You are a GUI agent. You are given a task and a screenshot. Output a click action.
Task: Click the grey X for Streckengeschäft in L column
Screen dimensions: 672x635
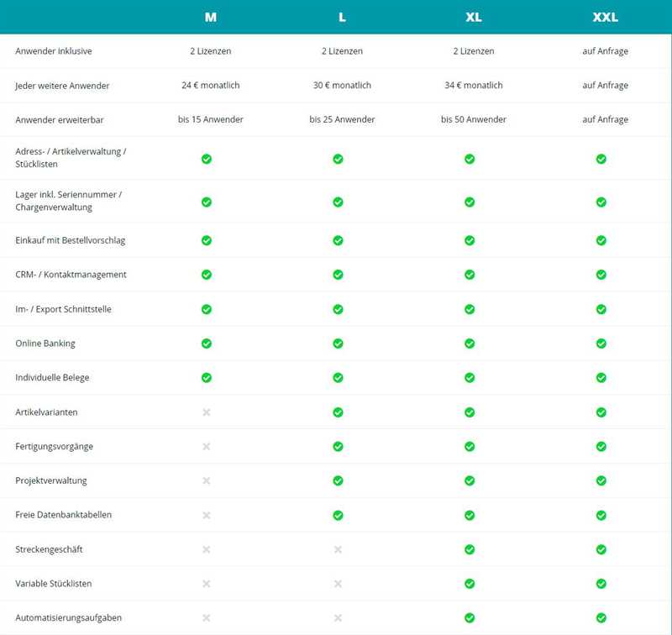coord(338,549)
